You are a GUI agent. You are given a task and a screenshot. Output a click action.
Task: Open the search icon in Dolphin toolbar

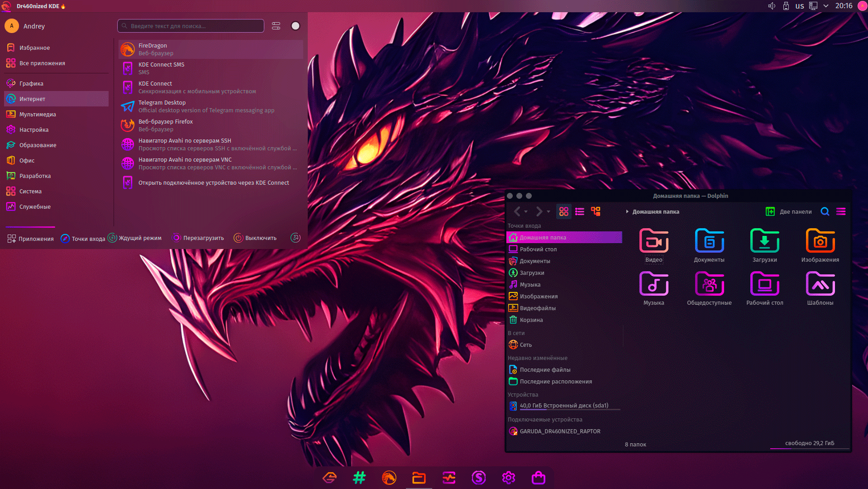tap(825, 211)
